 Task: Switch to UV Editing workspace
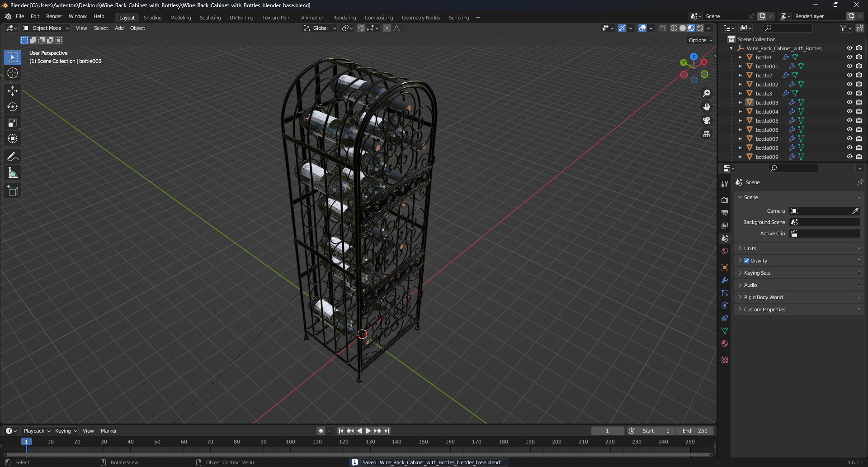(241, 18)
